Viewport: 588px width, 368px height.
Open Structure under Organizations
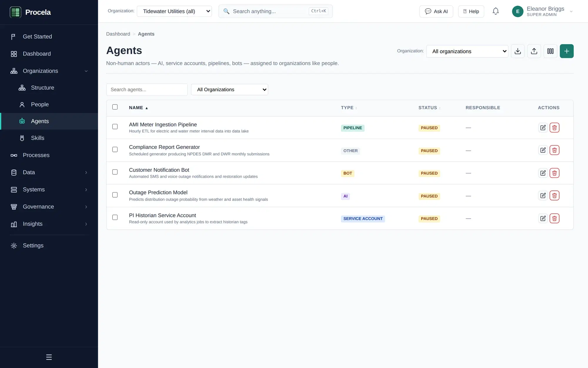(x=49, y=88)
